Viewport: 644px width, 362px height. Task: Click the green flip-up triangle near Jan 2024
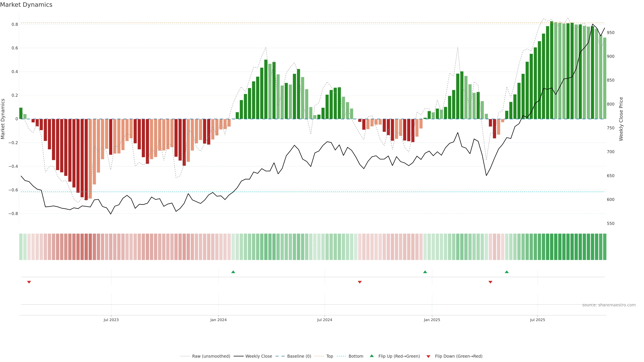coord(233,272)
